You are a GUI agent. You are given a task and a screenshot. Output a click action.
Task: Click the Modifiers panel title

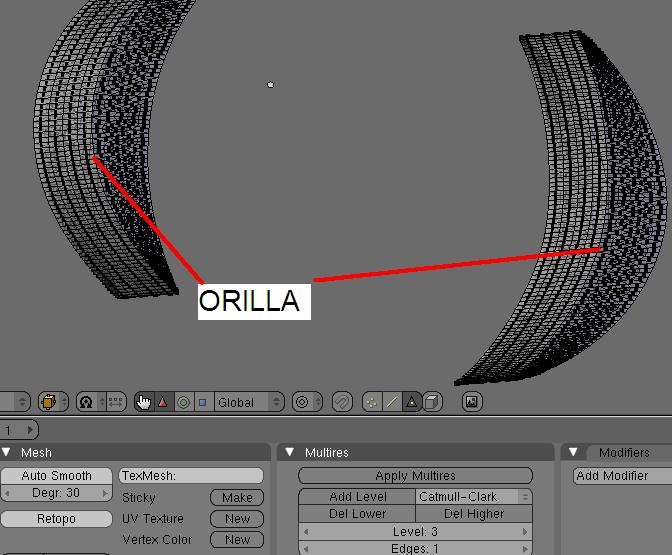tap(624, 453)
